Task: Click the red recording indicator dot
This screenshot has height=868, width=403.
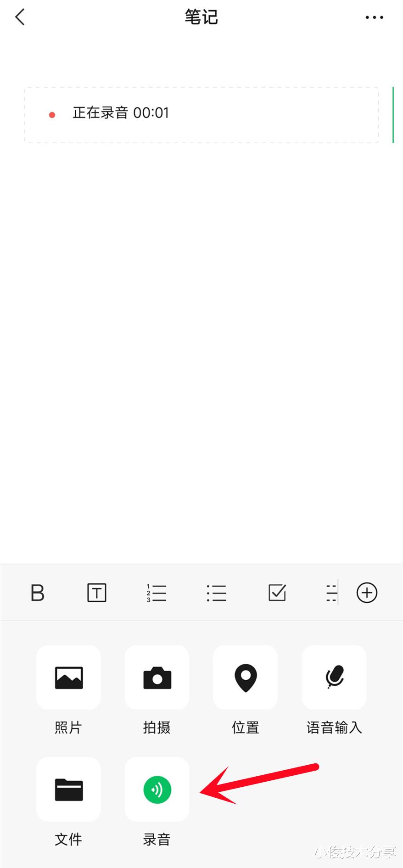Action: 52,115
